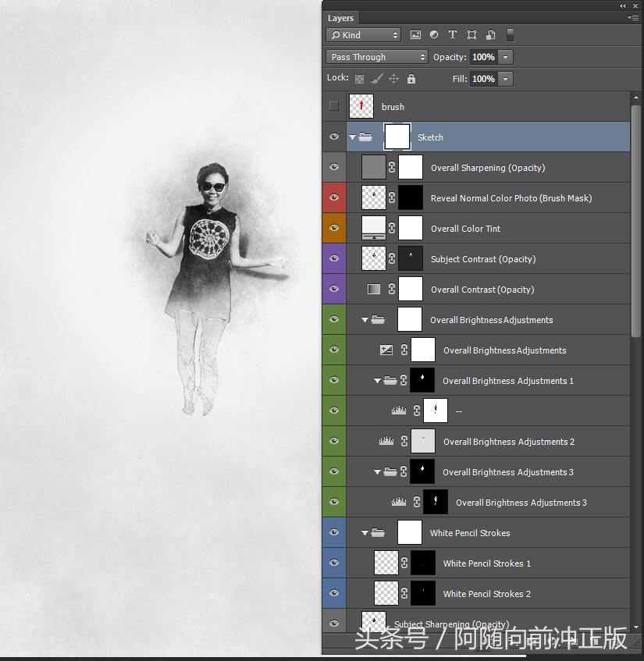The width and height of the screenshot is (644, 661).
Task: Click the Levels icon on Overall Brightness Adjustments
Action: [386, 350]
